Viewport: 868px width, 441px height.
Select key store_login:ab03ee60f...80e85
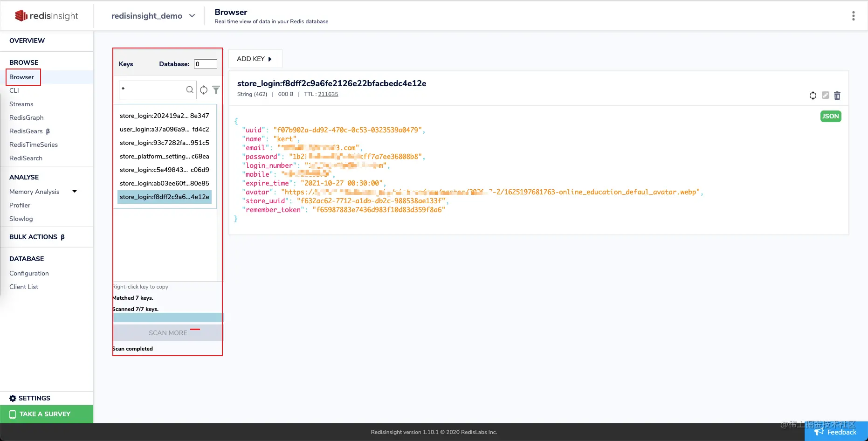[165, 183]
